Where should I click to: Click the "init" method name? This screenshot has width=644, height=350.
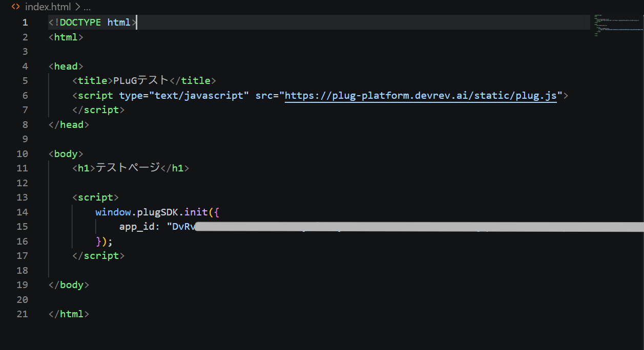coord(196,212)
